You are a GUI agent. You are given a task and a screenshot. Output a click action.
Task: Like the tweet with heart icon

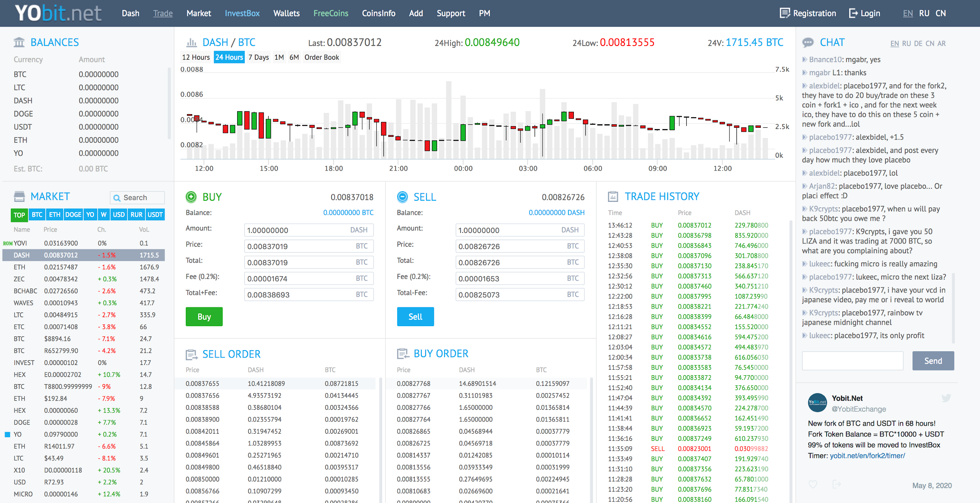[x=813, y=485]
